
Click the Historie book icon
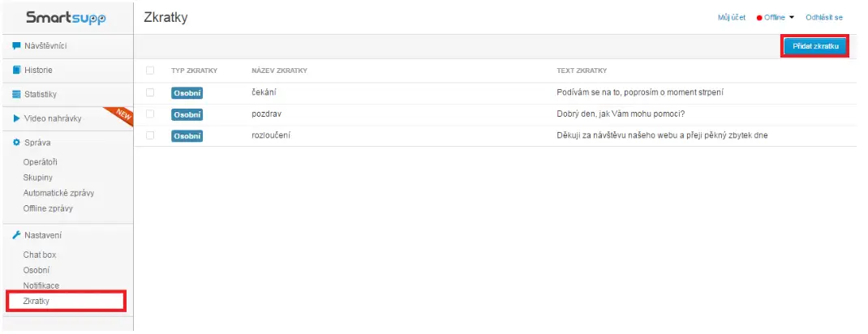point(16,71)
